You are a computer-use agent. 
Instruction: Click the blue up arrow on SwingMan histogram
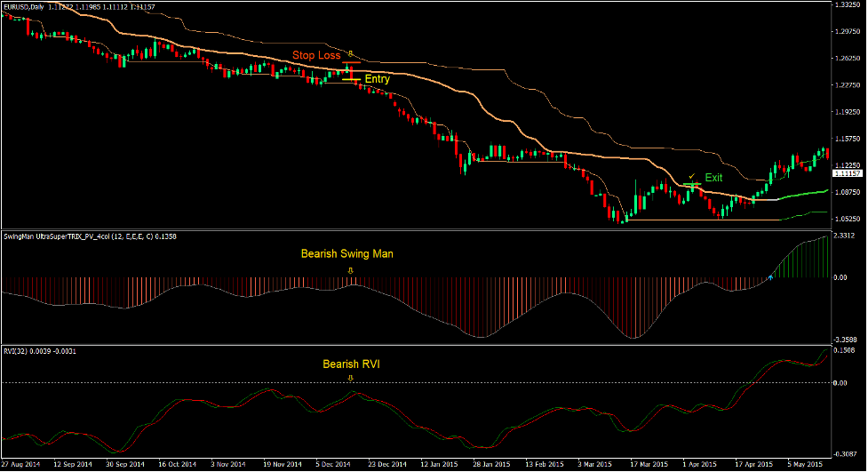[x=770, y=277]
